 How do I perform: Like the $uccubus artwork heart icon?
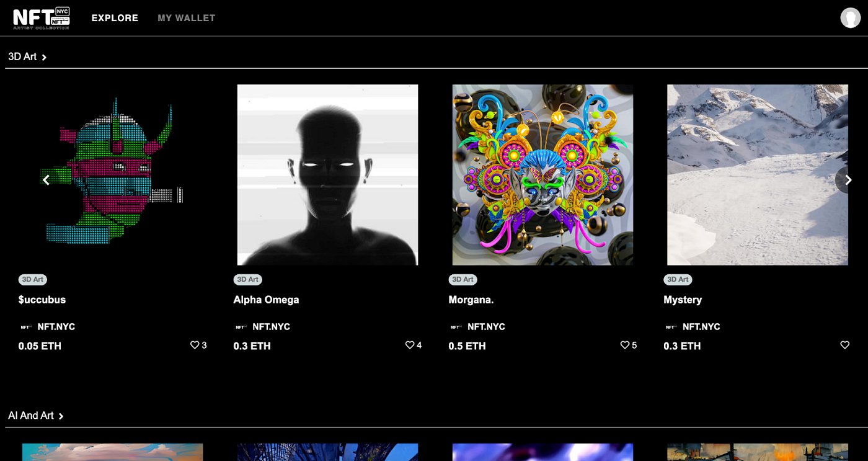pyautogui.click(x=195, y=345)
